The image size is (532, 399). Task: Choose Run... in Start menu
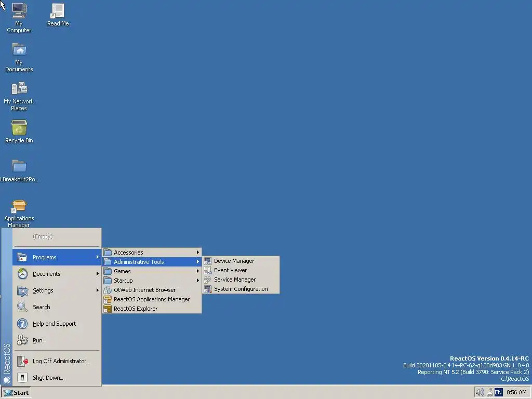[x=57, y=340]
